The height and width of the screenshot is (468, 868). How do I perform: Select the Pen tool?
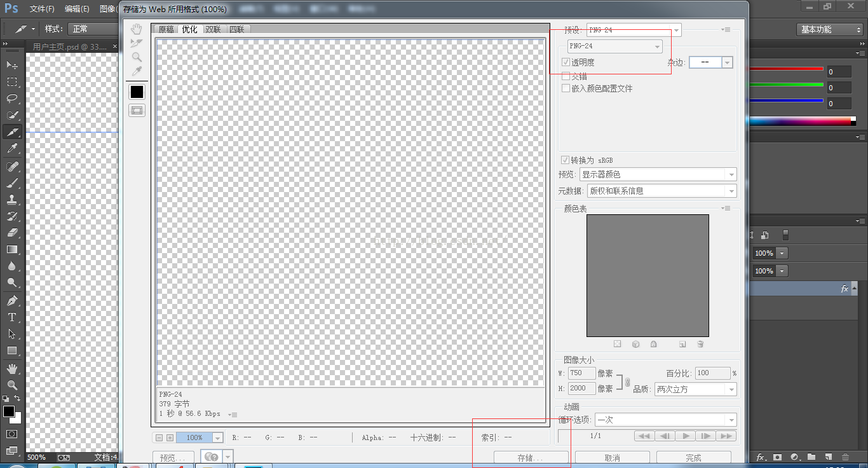[x=12, y=300]
